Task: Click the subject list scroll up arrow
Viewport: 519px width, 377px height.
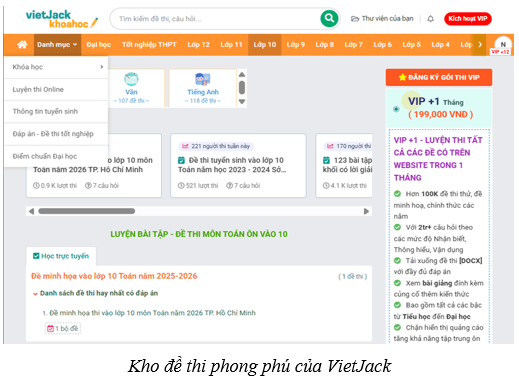Action: (x=242, y=74)
